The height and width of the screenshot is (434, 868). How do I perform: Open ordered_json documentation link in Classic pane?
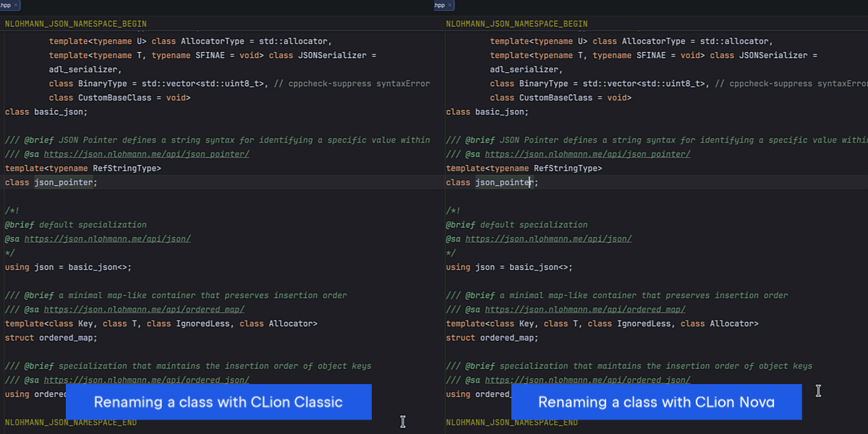146,380
